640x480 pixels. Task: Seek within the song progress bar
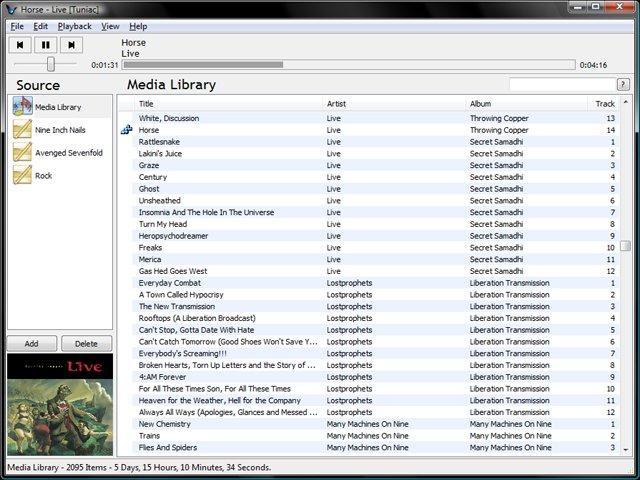click(349, 65)
